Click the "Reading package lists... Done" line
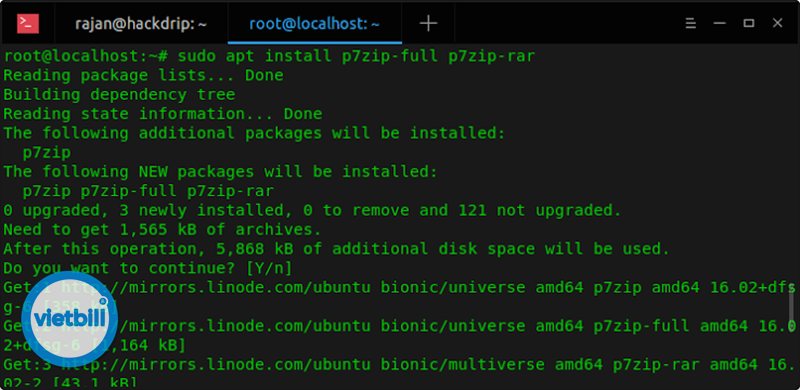The height and width of the screenshot is (390, 800). point(143,76)
